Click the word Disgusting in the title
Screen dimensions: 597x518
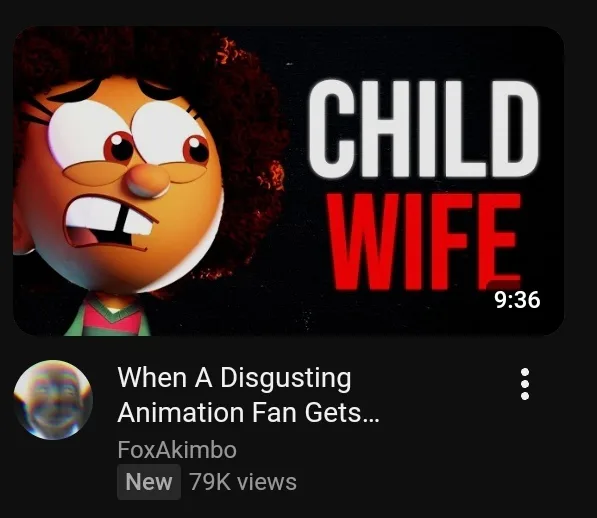[285, 379]
